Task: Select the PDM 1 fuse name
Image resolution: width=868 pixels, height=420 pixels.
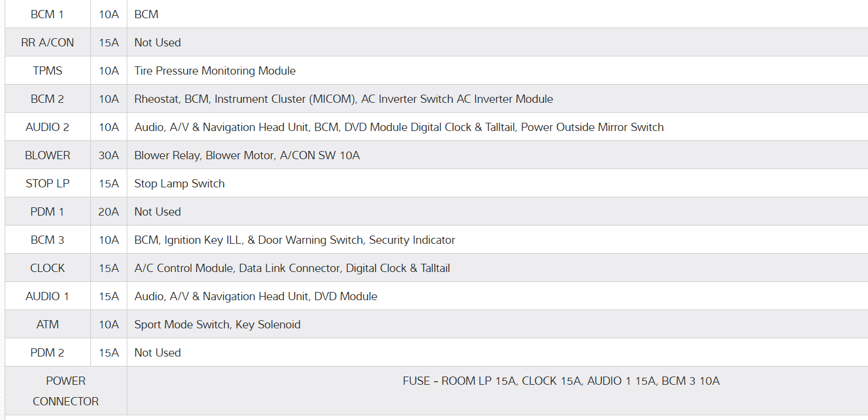Action: [48, 211]
